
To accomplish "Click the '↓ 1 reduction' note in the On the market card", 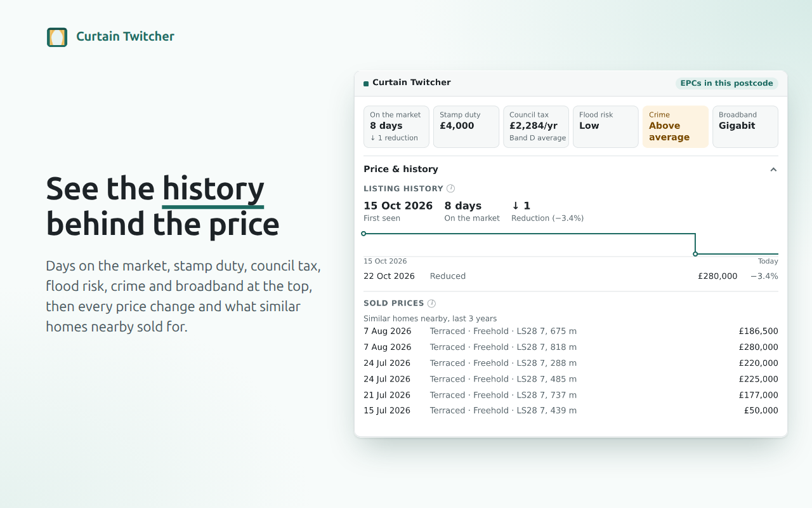I will click(x=394, y=138).
